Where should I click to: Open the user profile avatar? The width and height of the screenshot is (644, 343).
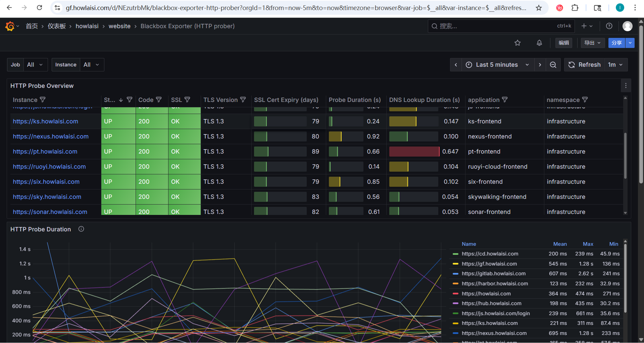pos(628,26)
